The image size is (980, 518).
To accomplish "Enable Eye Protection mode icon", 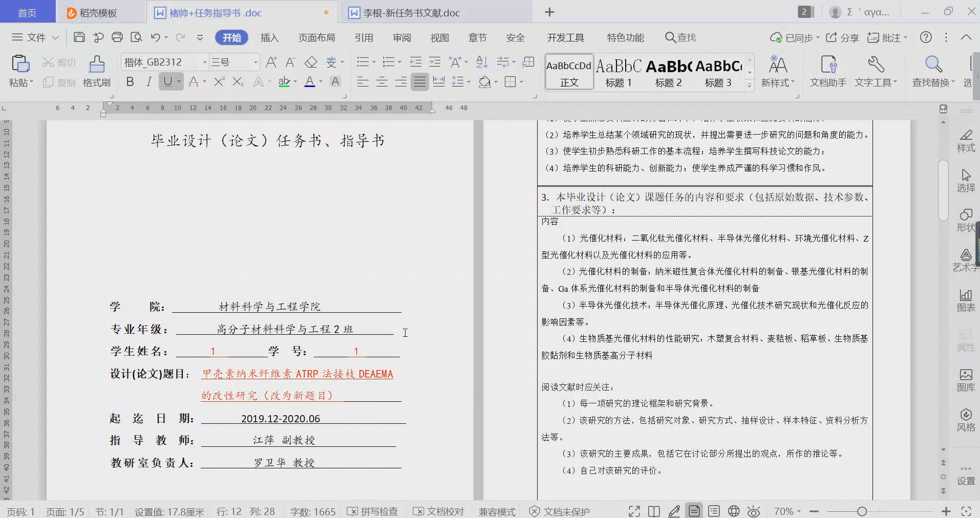I will click(x=754, y=511).
